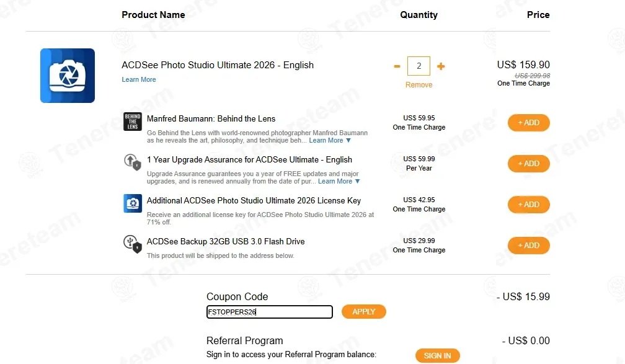Click the quantity input box showing 2
The width and height of the screenshot is (625, 364).
(x=419, y=66)
